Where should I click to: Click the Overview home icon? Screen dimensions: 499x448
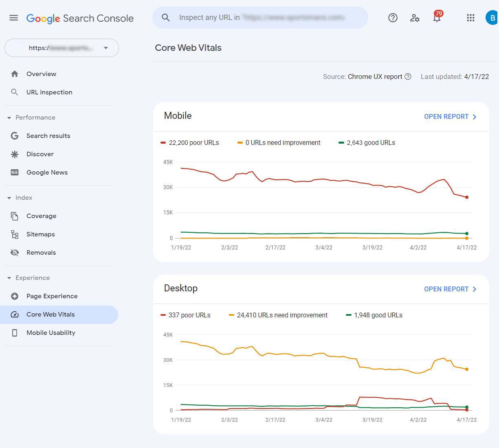15,74
